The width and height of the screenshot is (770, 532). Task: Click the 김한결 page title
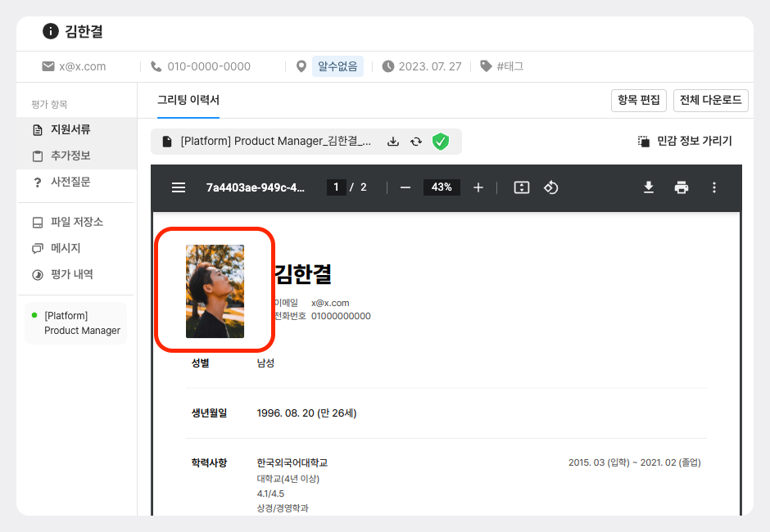tap(84, 31)
